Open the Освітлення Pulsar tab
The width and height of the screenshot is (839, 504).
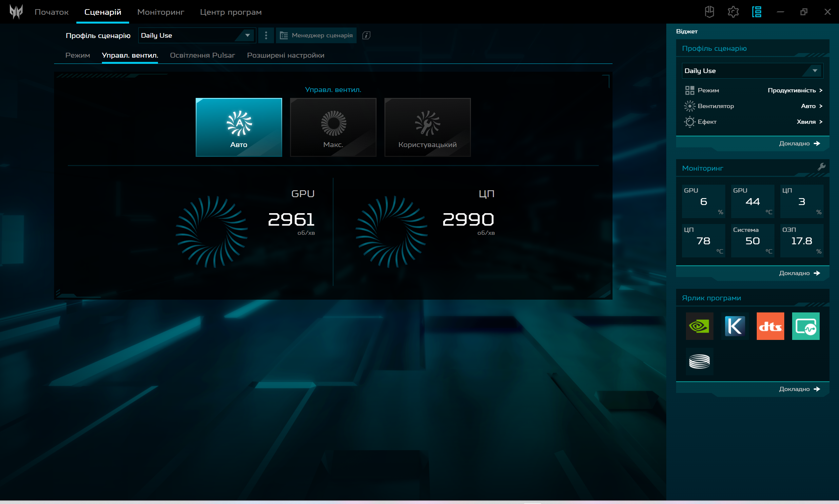202,55
